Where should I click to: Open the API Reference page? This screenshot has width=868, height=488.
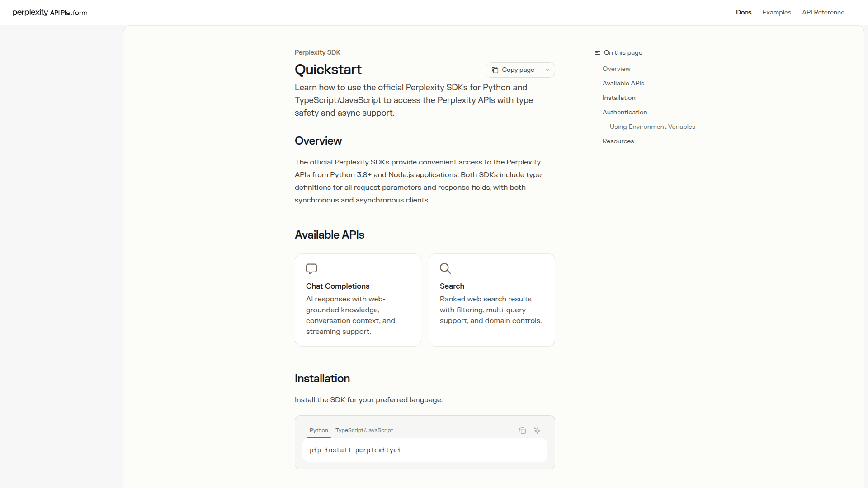click(823, 12)
